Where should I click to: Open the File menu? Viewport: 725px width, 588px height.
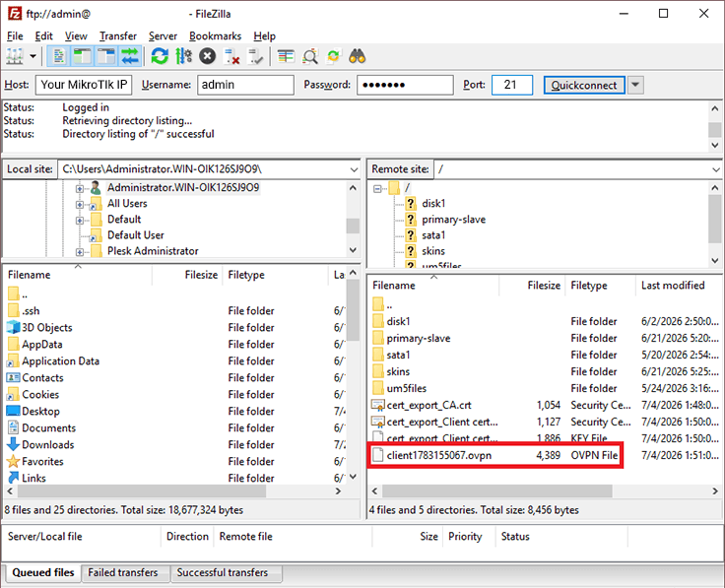(x=15, y=36)
